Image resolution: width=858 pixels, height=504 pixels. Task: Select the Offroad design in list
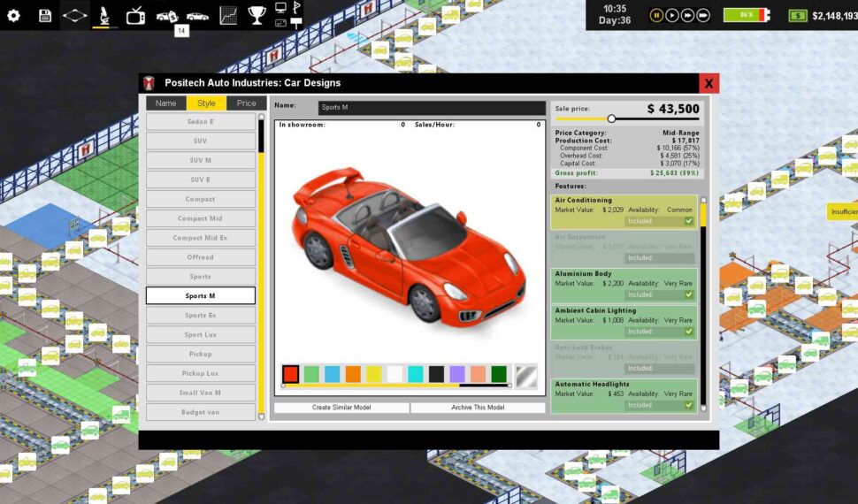200,257
